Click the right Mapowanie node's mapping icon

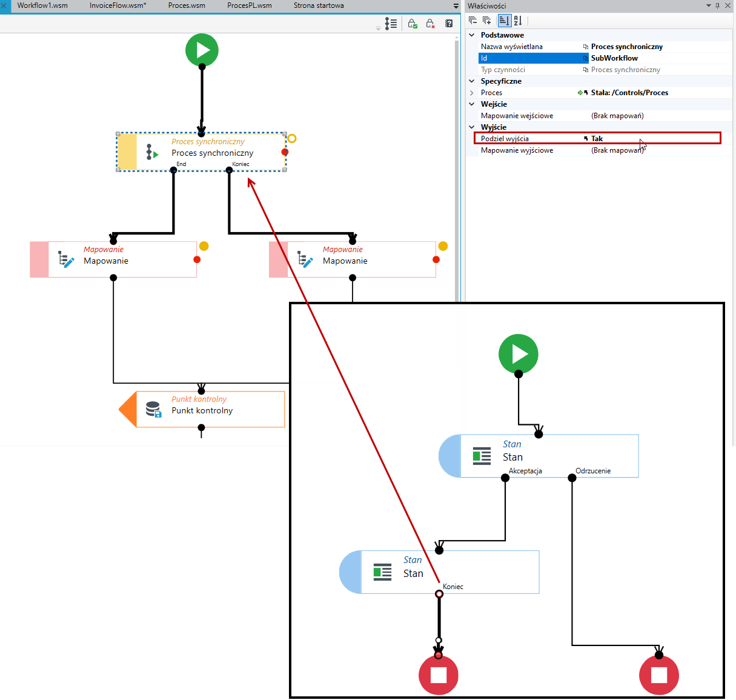[305, 259]
